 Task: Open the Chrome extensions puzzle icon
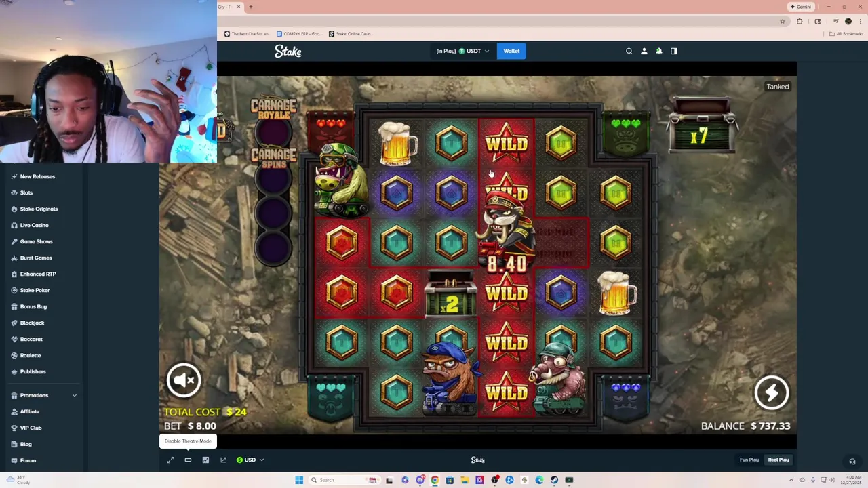[x=800, y=21]
